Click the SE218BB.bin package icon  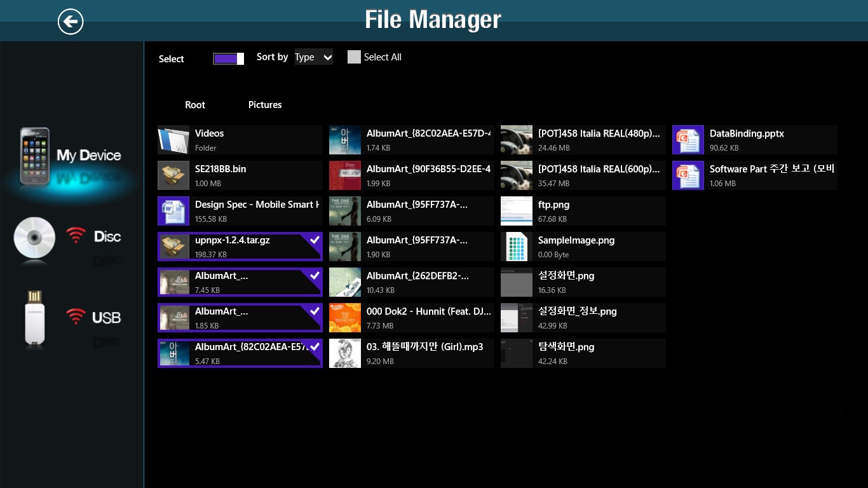tap(173, 175)
